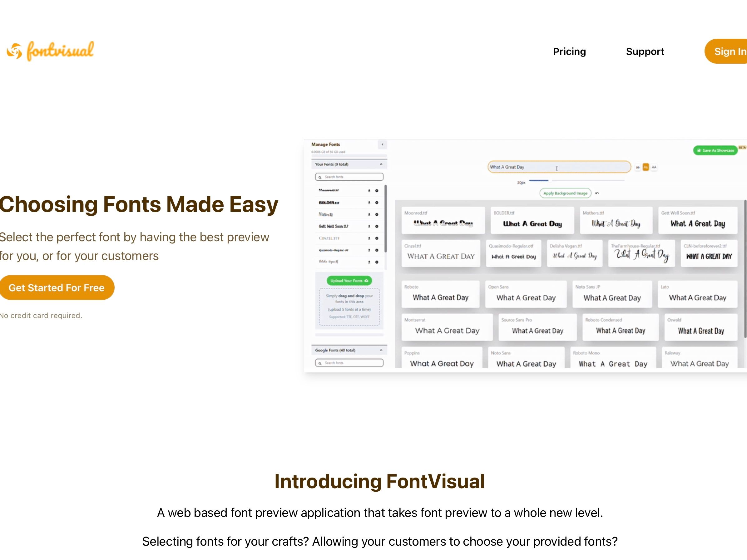Select the Source Sans Pro preview card
The height and width of the screenshot is (560, 747).
[x=538, y=327]
